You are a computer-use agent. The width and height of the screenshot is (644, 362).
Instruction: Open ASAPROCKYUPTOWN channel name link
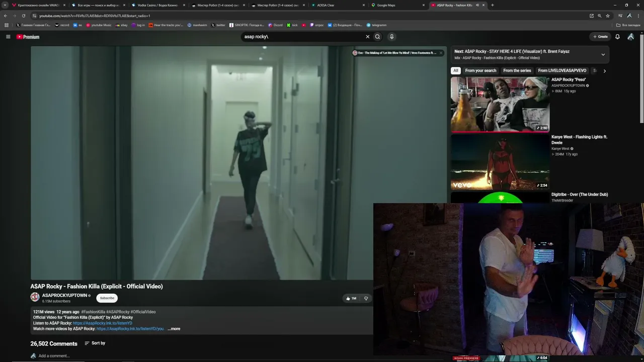(64, 296)
